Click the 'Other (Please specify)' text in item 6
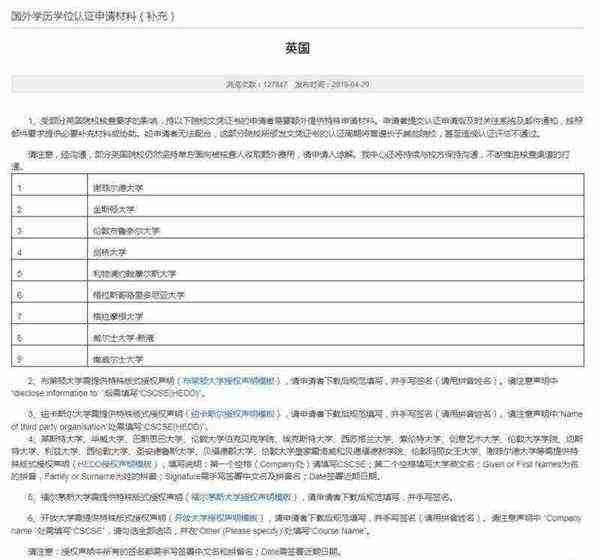The height and width of the screenshot is (560, 600). (x=240, y=531)
